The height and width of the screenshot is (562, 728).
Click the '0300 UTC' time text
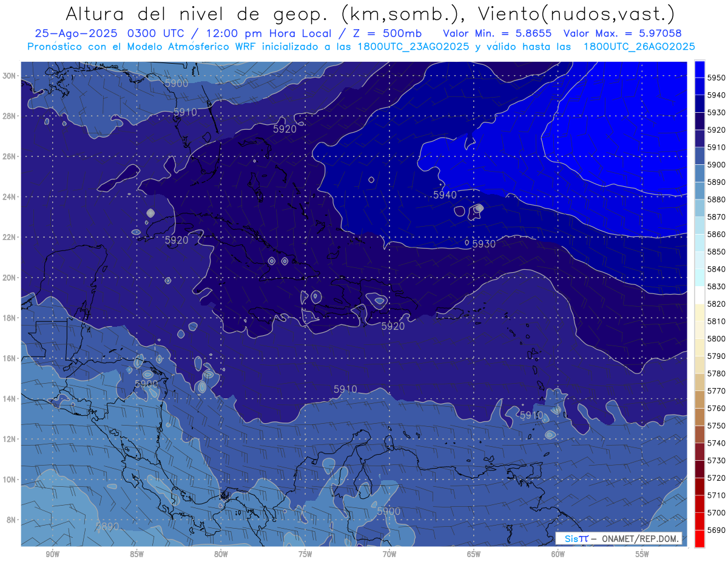157,33
